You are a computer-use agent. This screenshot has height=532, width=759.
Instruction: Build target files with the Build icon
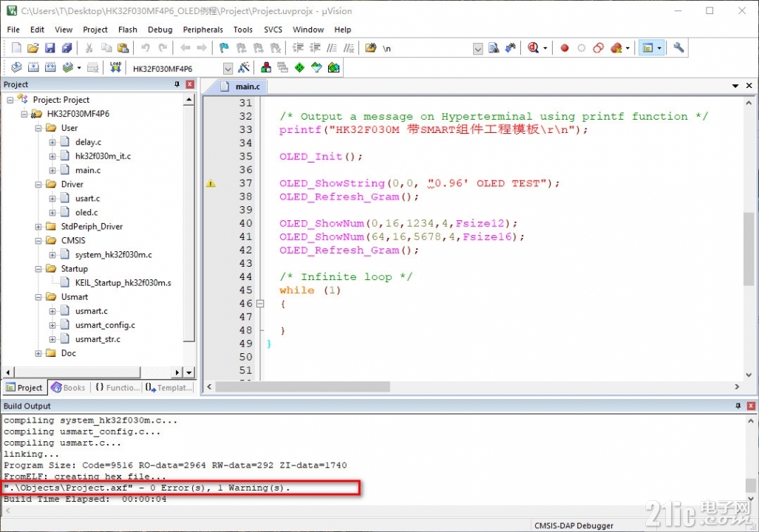tap(33, 67)
